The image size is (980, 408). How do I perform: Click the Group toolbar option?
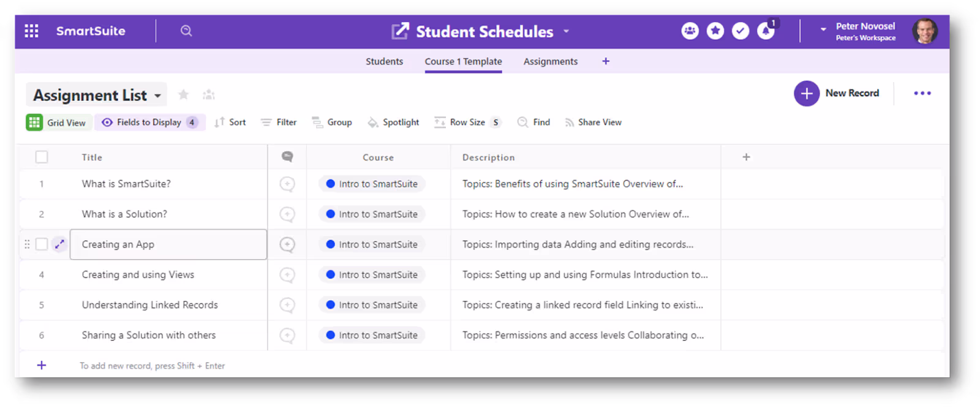coord(332,123)
